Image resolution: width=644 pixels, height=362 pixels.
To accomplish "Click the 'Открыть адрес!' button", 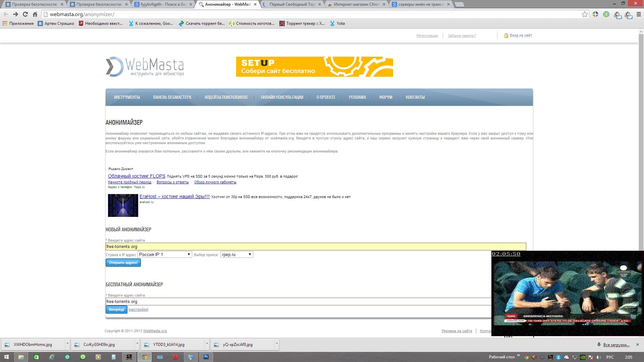I will (x=123, y=263).
